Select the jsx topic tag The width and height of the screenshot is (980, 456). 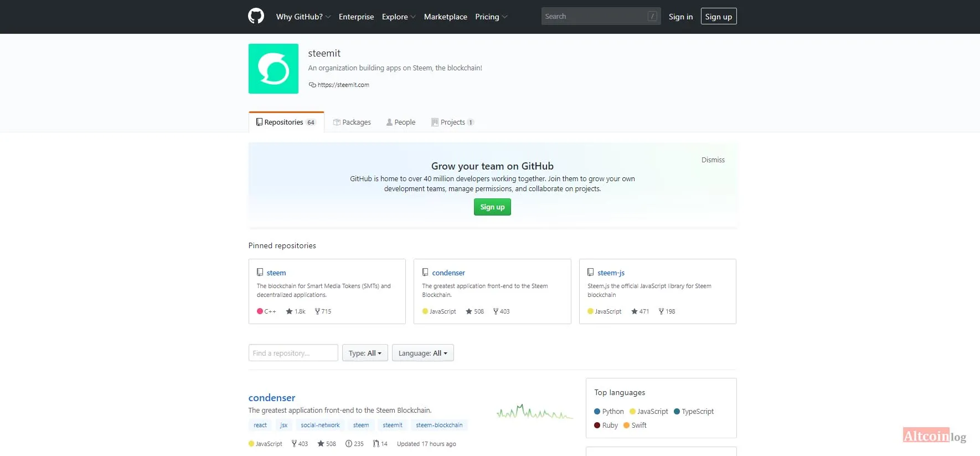pos(283,425)
